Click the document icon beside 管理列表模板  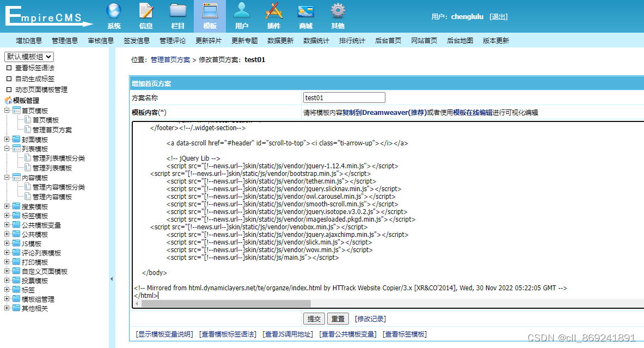28,168
